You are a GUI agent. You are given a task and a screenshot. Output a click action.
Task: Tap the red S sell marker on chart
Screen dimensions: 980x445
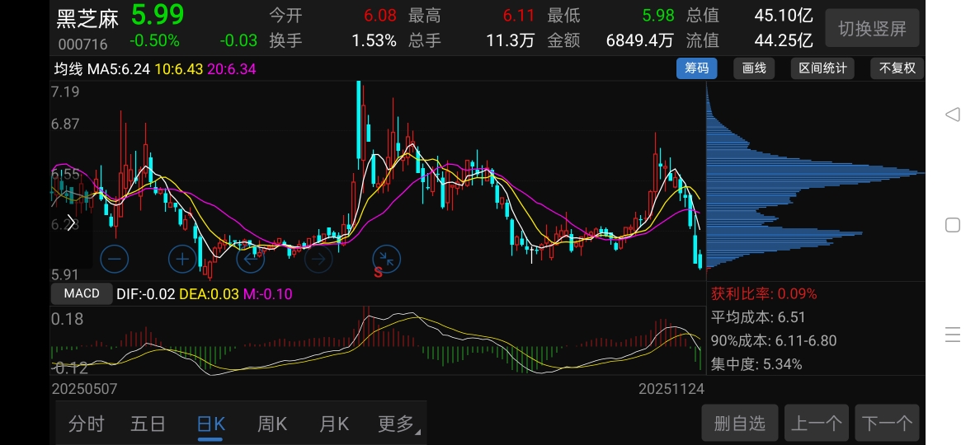pos(378,272)
